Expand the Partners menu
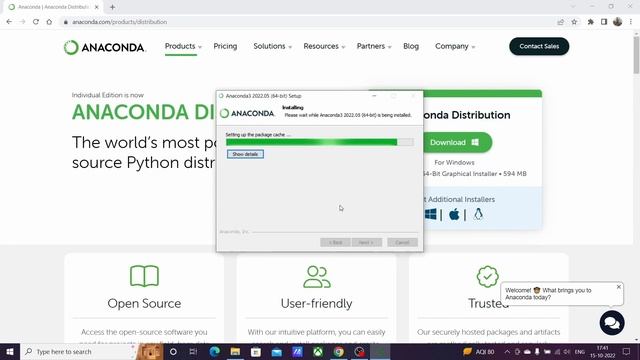Viewport: 640px width, 360px height. [374, 47]
